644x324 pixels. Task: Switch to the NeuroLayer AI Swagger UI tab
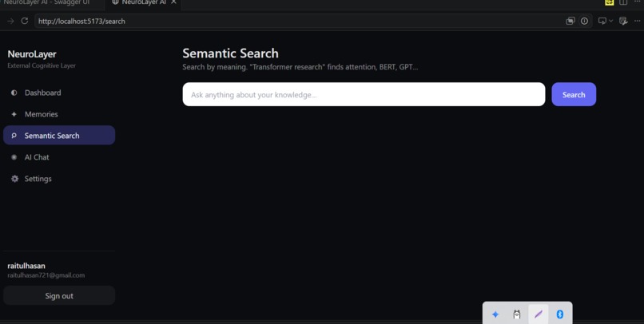tap(46, 3)
